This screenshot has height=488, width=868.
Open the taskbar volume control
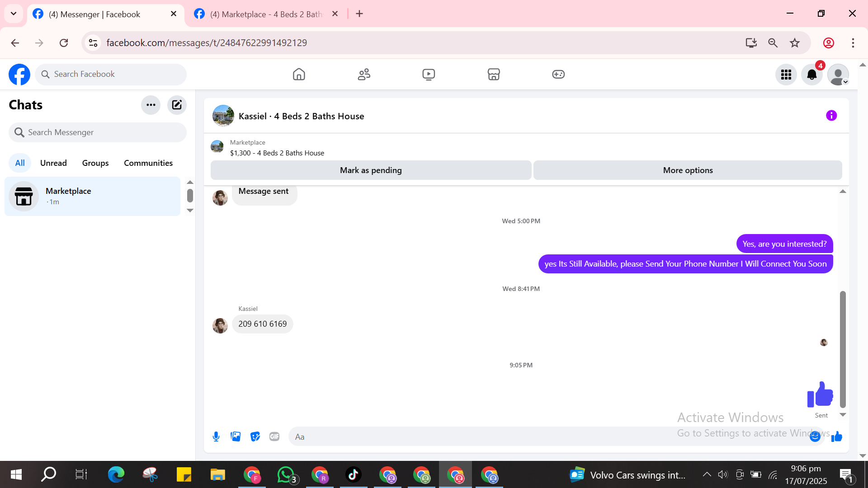coord(723,474)
